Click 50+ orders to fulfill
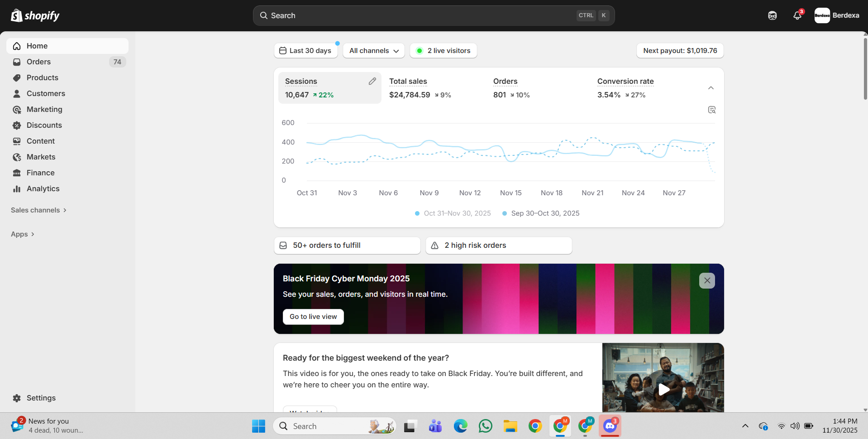This screenshot has height=439, width=868. 347,246
